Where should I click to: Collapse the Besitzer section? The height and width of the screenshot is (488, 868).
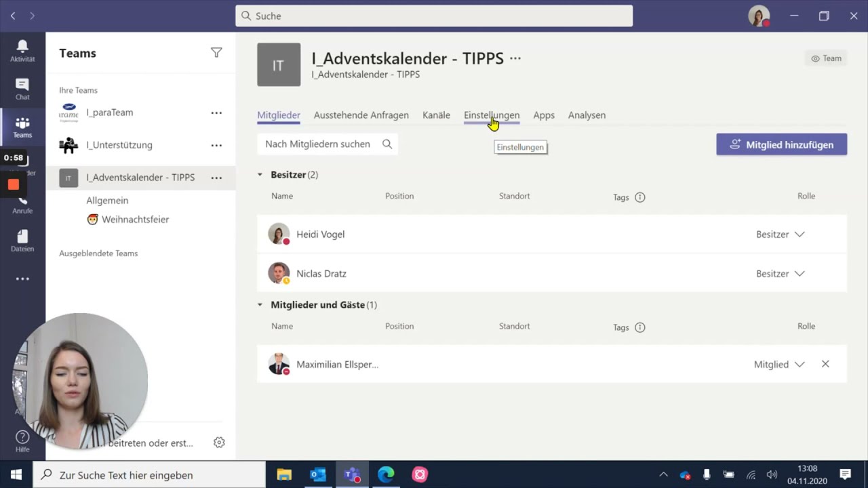[x=260, y=175]
